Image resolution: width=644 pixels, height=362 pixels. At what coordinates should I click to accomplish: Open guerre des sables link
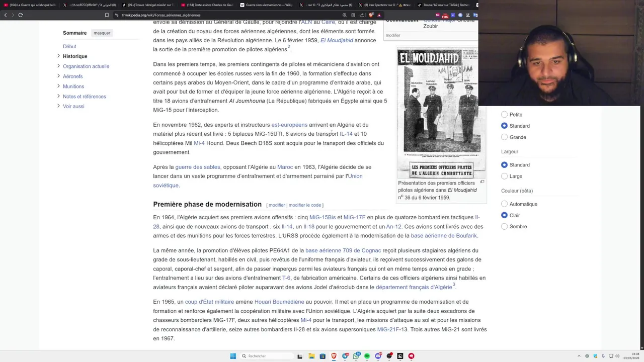(x=198, y=167)
